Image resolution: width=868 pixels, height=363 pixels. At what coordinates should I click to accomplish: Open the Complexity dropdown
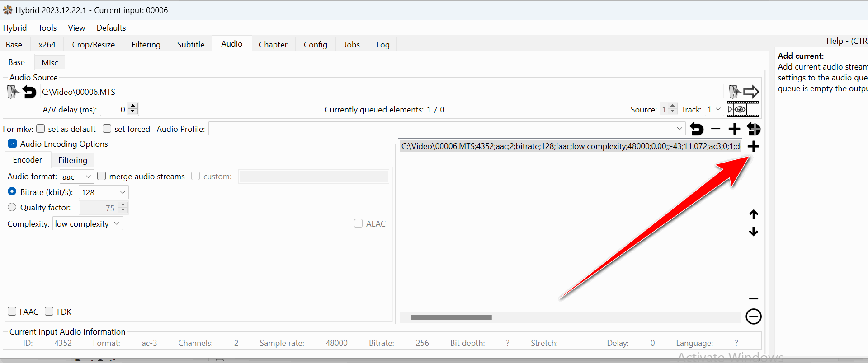coord(88,224)
